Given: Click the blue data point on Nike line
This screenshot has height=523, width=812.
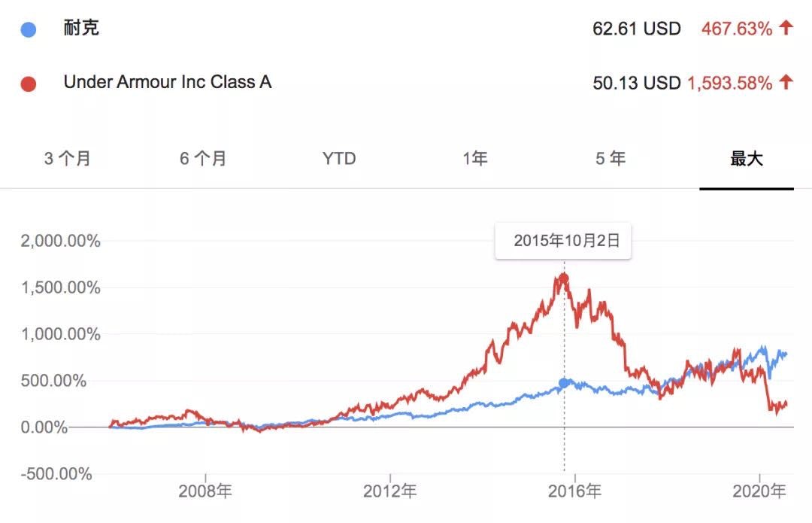Looking at the screenshot, I should click(563, 384).
